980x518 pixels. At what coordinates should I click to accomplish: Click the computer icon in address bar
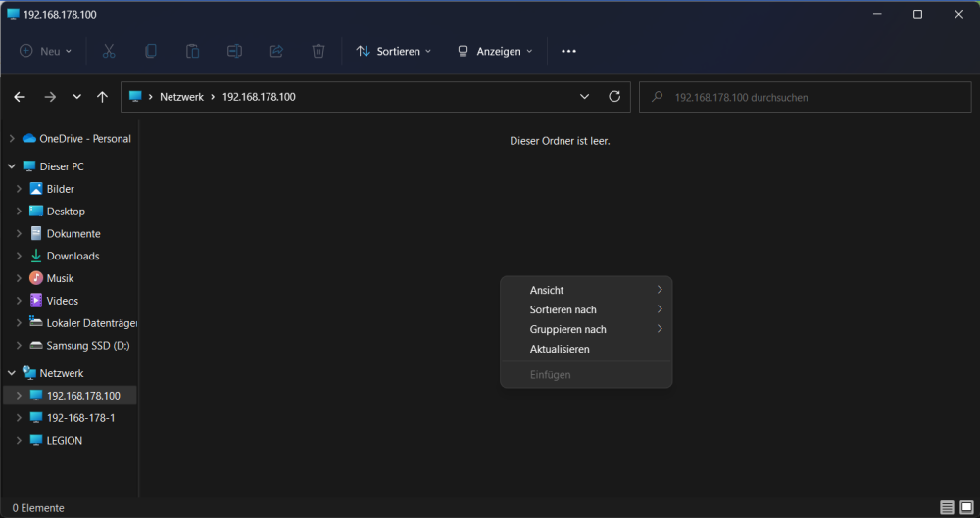135,96
